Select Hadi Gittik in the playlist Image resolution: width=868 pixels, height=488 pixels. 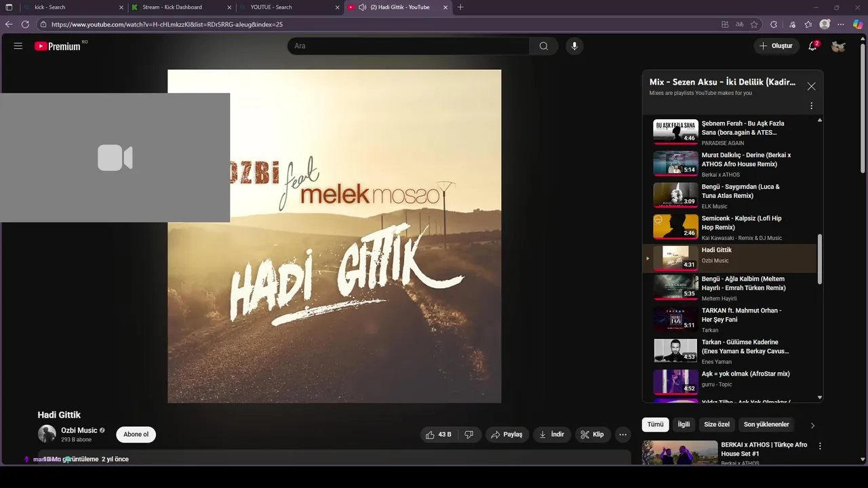pyautogui.click(x=730, y=258)
